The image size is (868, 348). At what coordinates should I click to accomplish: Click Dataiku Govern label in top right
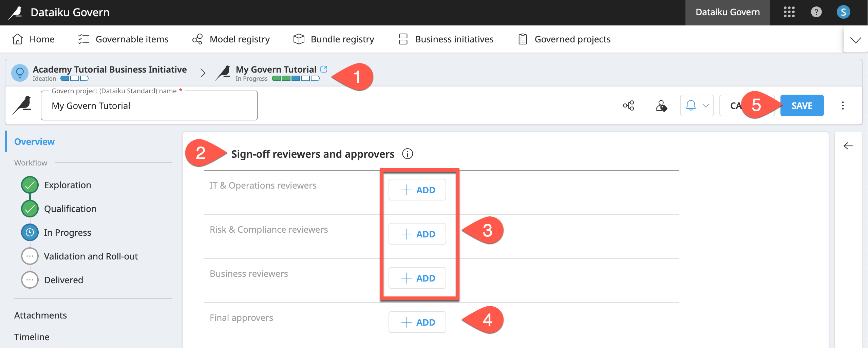tap(728, 12)
